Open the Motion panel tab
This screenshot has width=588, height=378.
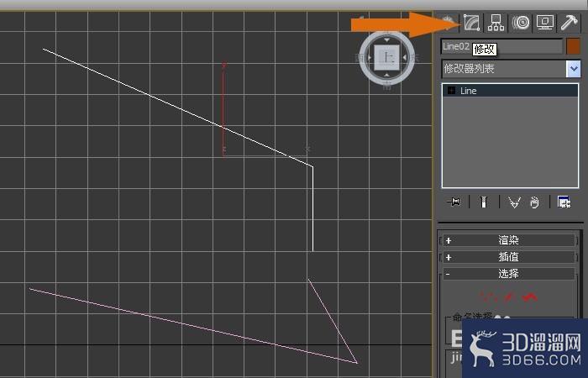click(x=521, y=23)
